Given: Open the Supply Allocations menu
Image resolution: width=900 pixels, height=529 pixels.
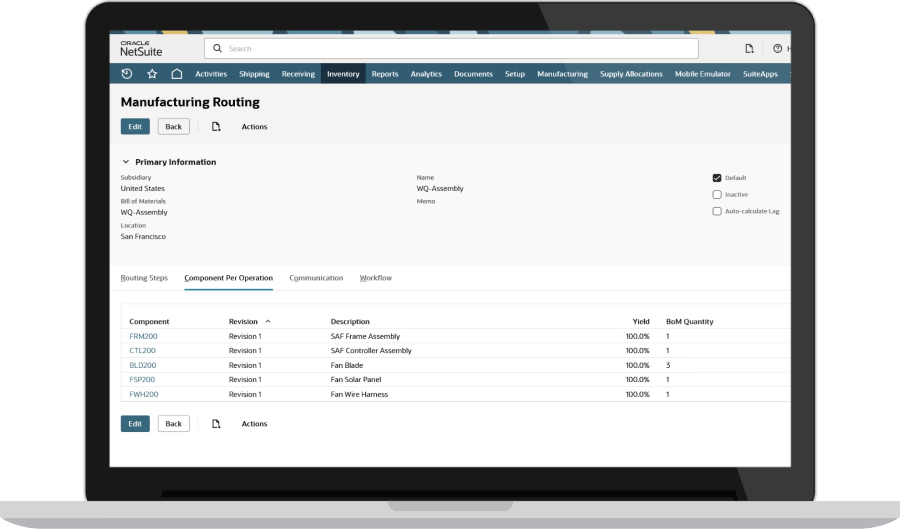Looking at the screenshot, I should click(x=631, y=73).
